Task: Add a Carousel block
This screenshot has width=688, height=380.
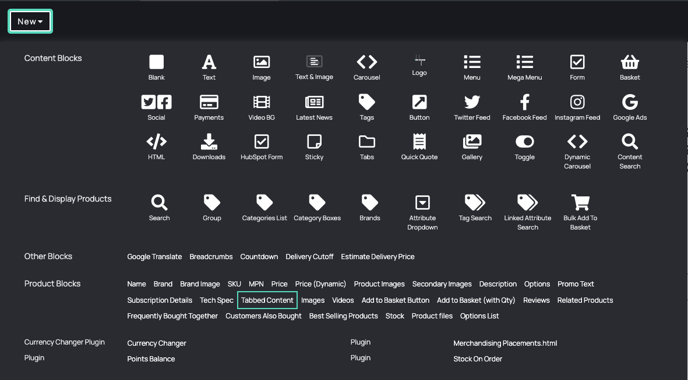Action: tap(367, 67)
